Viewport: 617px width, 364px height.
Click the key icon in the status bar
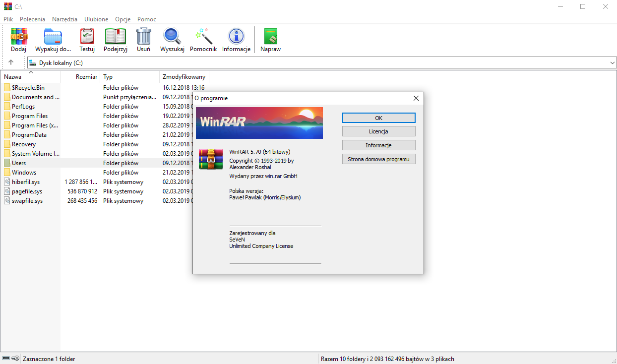(16, 359)
